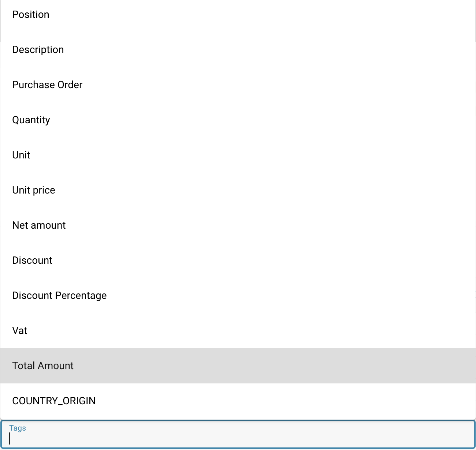Click the Vat list entry
The height and width of the screenshot is (450, 476).
tap(20, 331)
